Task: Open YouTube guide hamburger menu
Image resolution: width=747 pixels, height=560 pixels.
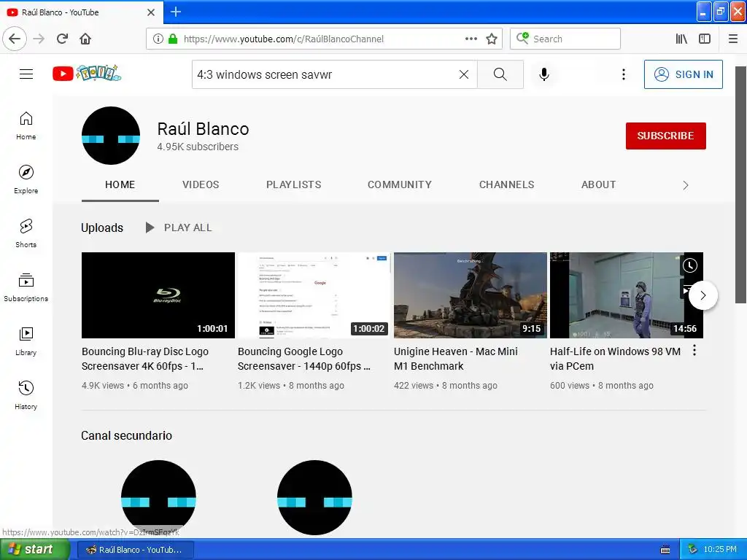Action: coord(26,74)
